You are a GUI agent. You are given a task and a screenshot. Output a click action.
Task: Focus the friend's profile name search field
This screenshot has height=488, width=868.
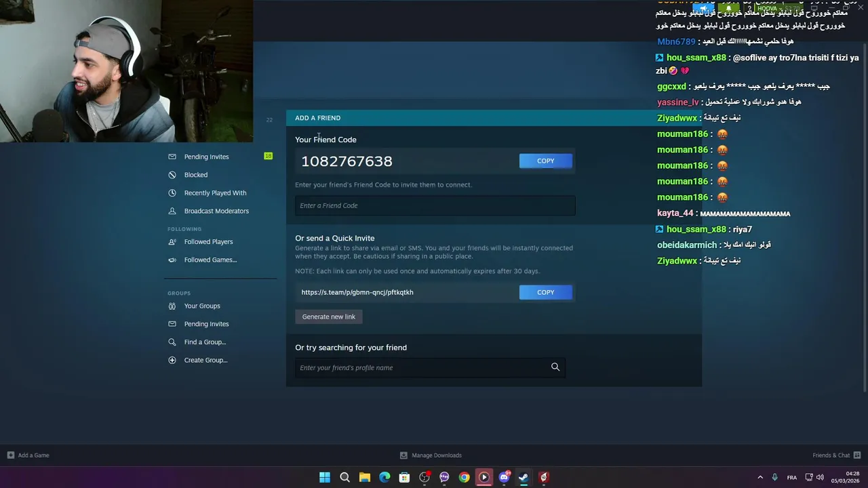point(431,367)
